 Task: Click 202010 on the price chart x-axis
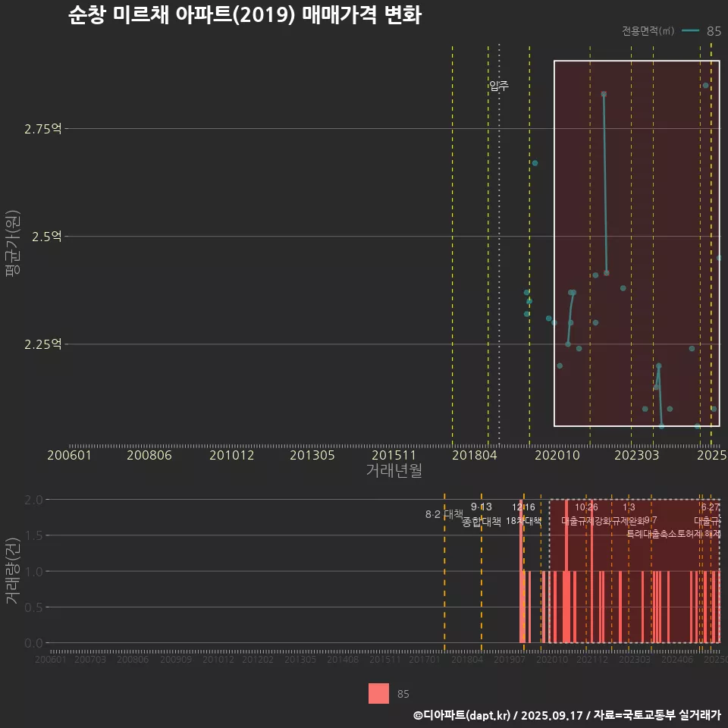[557, 455]
